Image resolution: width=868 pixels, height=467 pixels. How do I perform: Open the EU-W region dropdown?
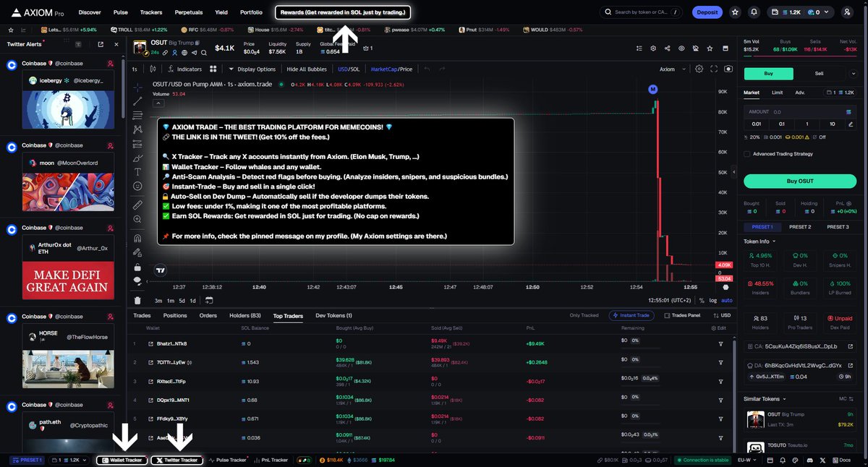[746, 460]
